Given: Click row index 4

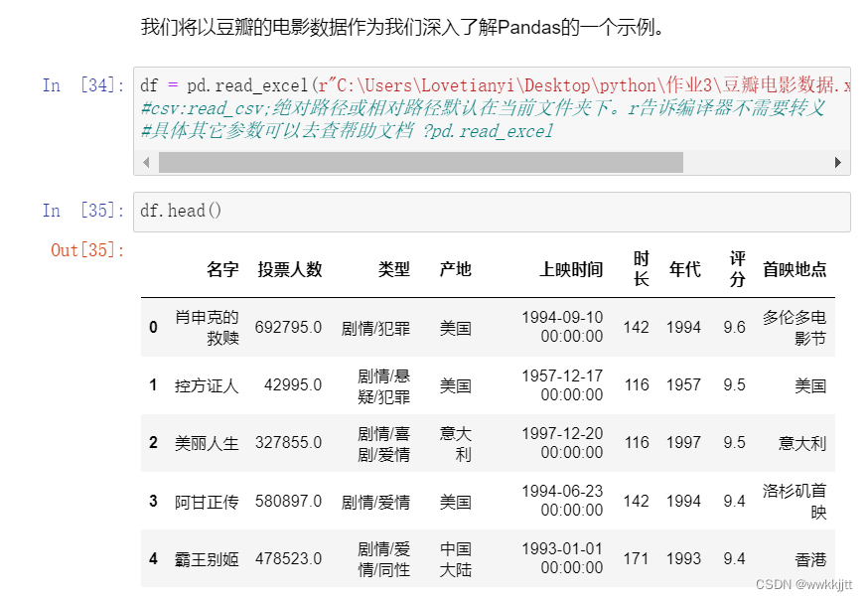Looking at the screenshot, I should tap(153, 559).
